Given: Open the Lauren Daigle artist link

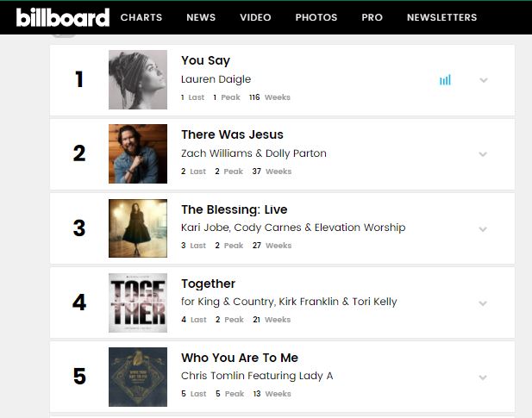Looking at the screenshot, I should click(216, 79).
